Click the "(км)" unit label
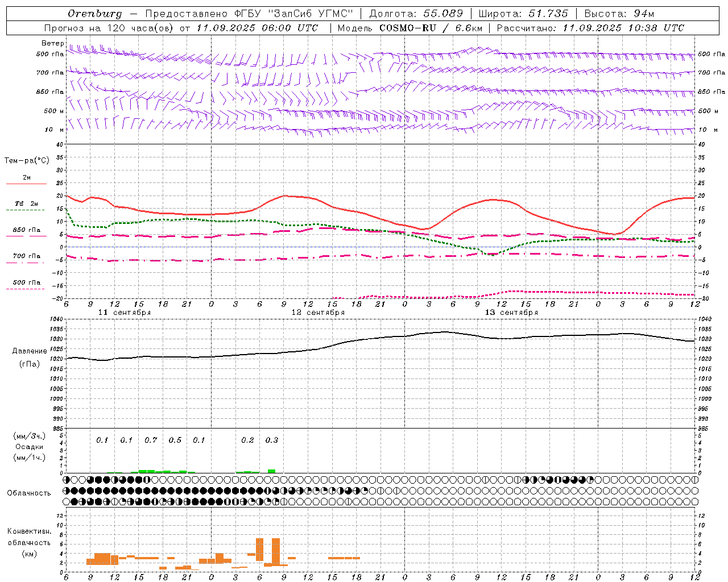Viewport: 728px width, 582px height. tap(29, 554)
